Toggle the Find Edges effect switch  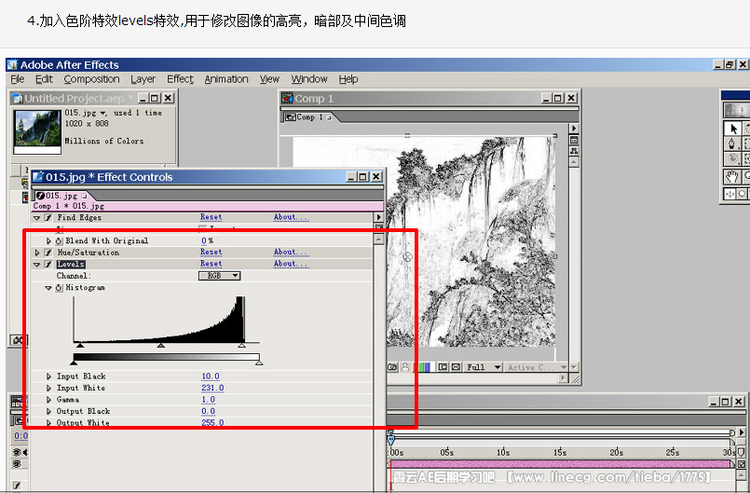(48, 218)
